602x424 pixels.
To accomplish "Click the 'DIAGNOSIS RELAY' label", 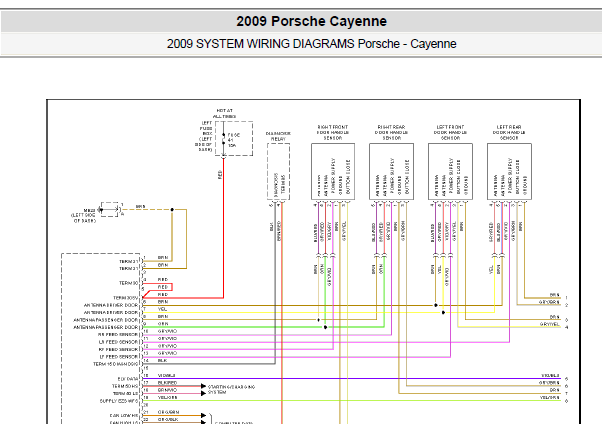I will point(278,136).
